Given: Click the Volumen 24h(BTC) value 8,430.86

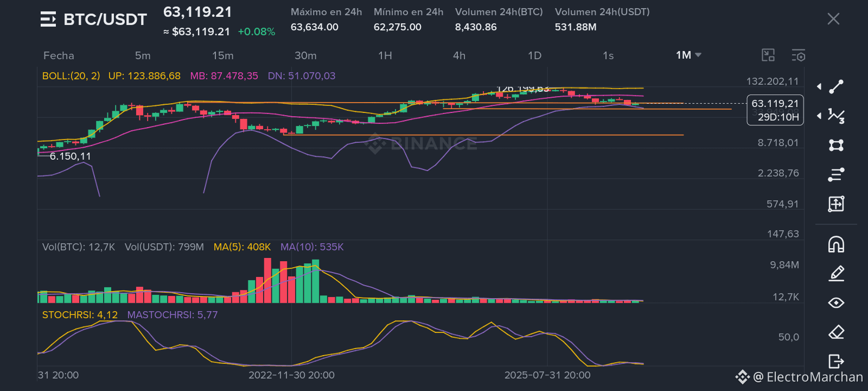Looking at the screenshot, I should [x=476, y=27].
